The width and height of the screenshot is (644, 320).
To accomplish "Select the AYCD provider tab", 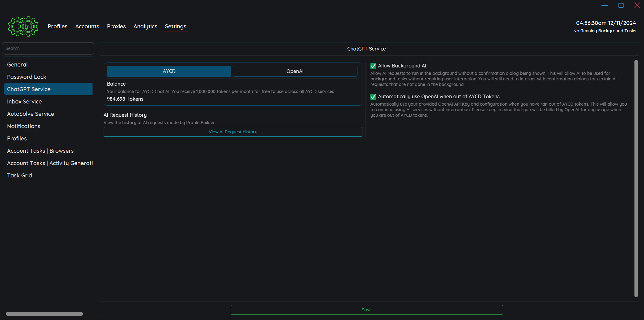I will pos(169,71).
